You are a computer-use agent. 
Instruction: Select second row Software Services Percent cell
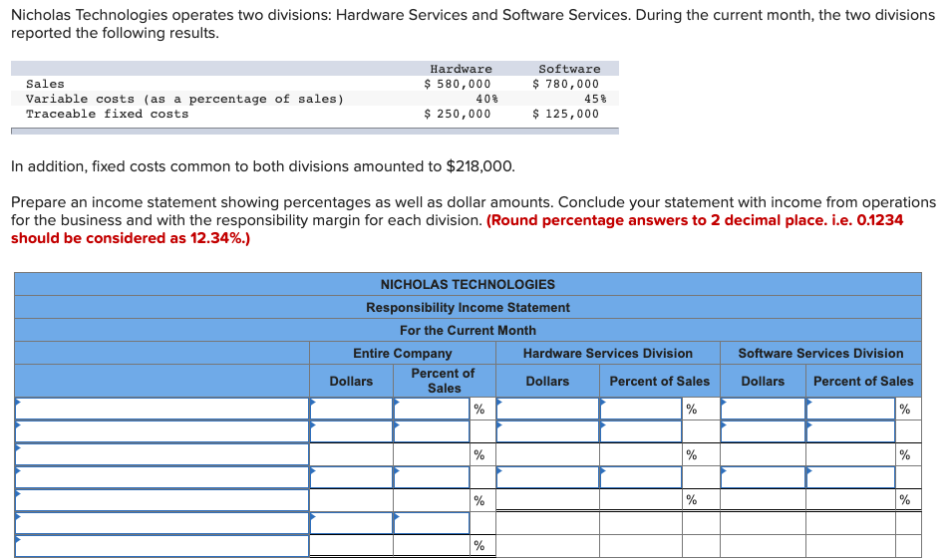coord(850,431)
